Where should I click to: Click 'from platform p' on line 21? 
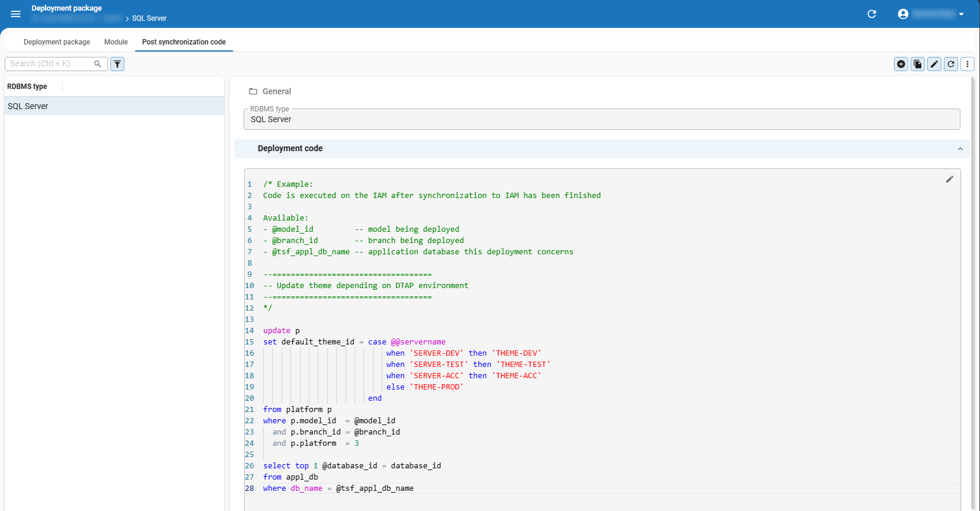298,410
